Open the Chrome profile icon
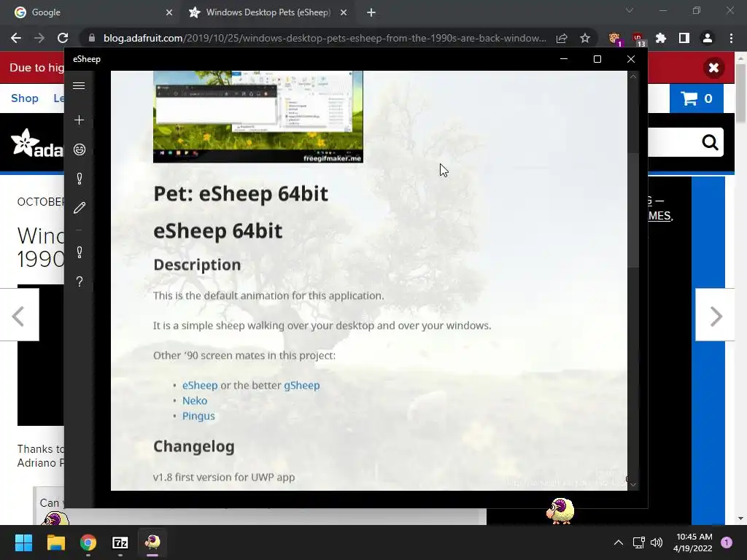Viewport: 747px width, 560px height. click(x=708, y=38)
